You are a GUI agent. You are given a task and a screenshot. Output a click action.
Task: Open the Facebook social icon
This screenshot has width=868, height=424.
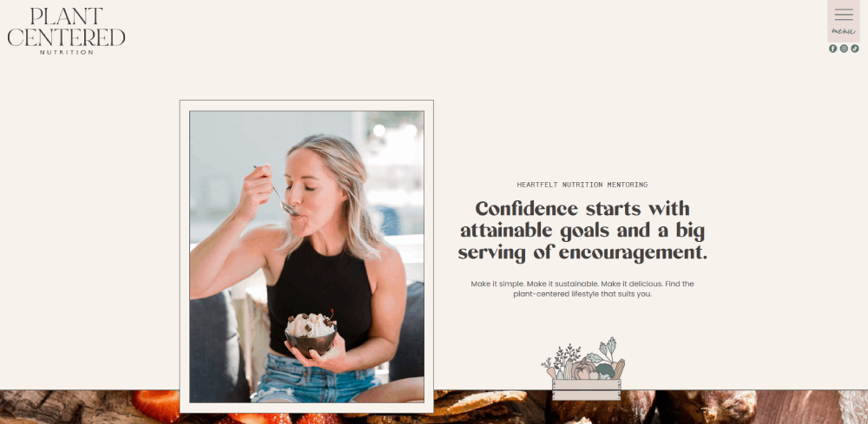832,49
